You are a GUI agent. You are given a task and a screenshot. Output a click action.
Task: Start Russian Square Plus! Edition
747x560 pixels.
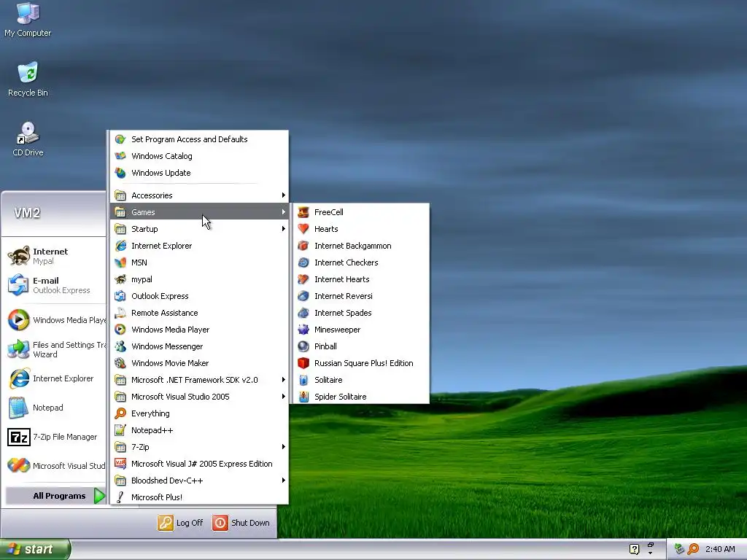pos(361,363)
